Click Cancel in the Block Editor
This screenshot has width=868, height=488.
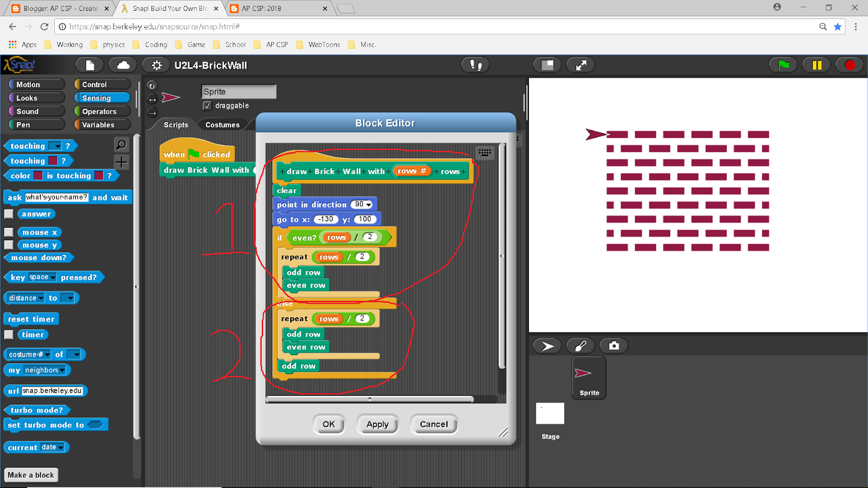pyautogui.click(x=434, y=425)
